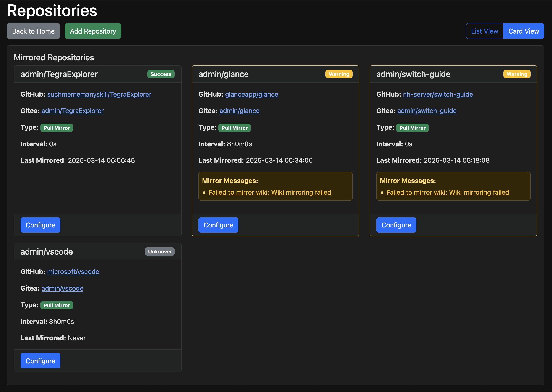Viewport: 552px width, 392px height.
Task: Click the Pull Mirror badge in switch-guide card
Action: [412, 128]
